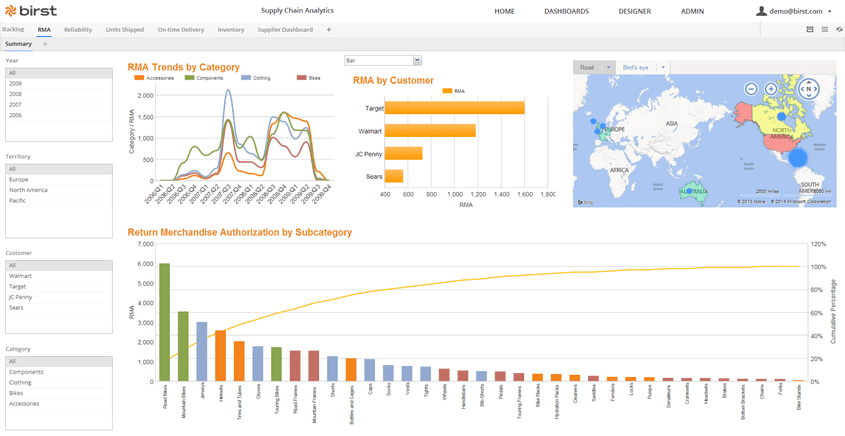Image resolution: width=845 pixels, height=436 pixels.
Task: Zoom out the map with minus icon
Action: (751, 89)
